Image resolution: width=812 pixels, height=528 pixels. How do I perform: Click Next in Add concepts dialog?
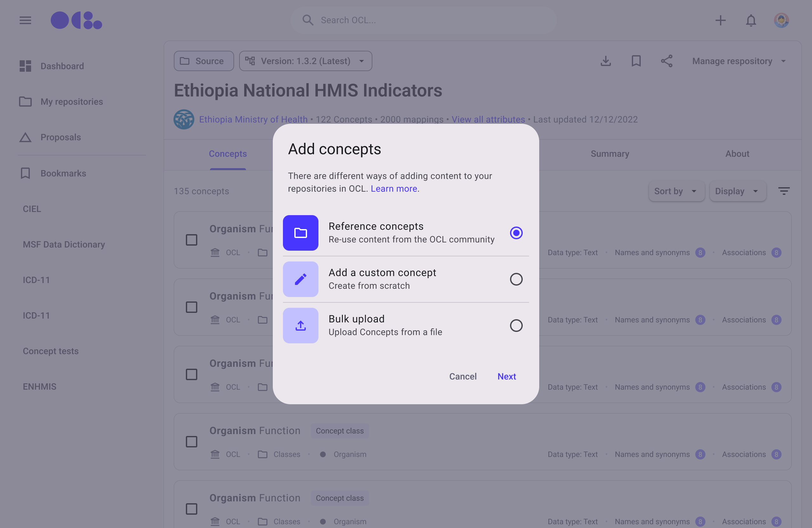coord(506,376)
